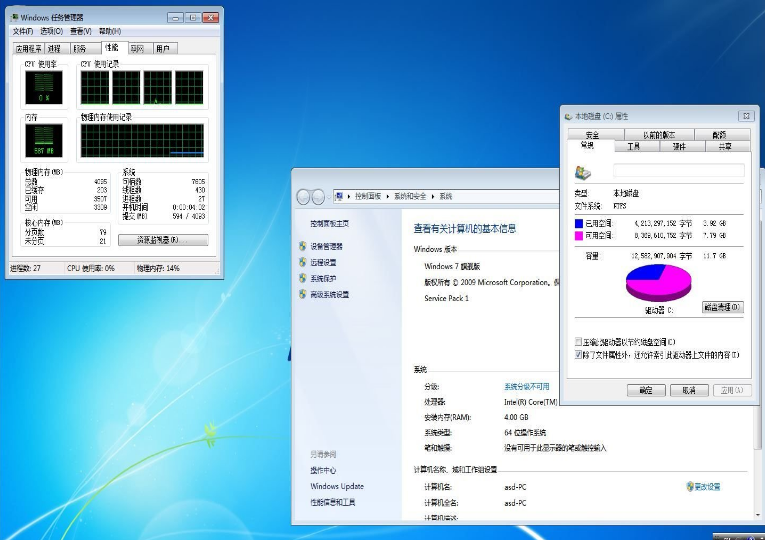Enable 压缩此驱动器以节约磁盘空间 checkbox
The image size is (765, 540).
578,341
